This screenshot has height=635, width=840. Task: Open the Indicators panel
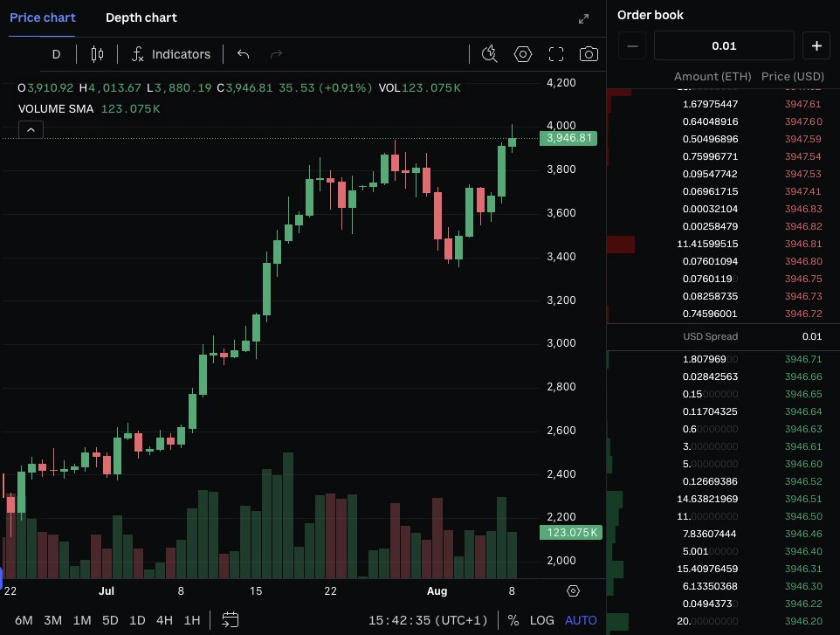(170, 54)
